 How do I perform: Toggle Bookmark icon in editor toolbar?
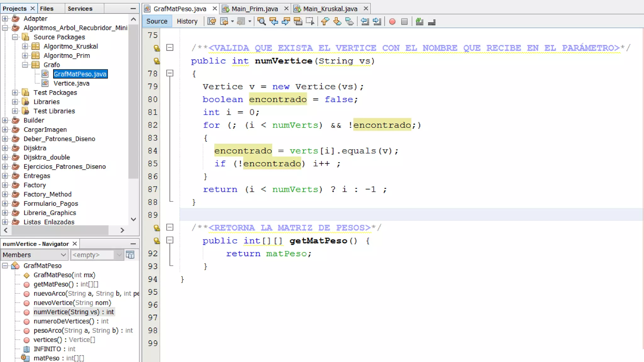pos(349,21)
